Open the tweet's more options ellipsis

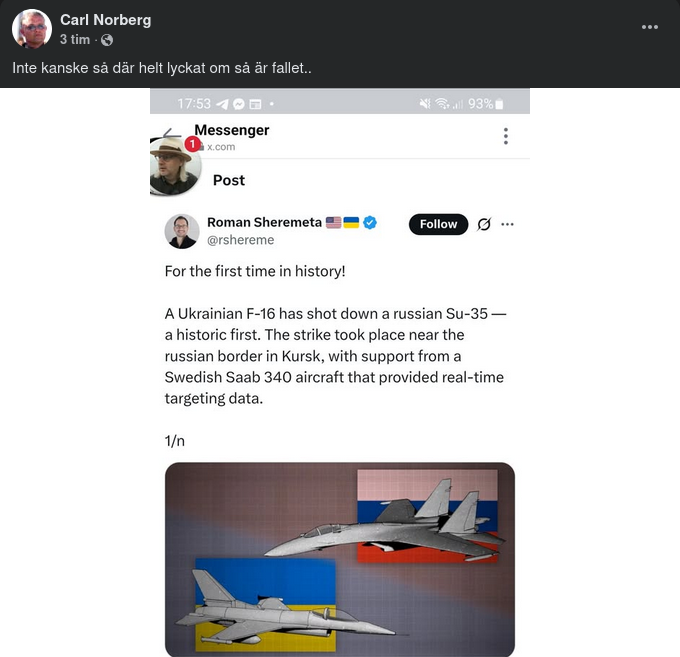[507, 224]
